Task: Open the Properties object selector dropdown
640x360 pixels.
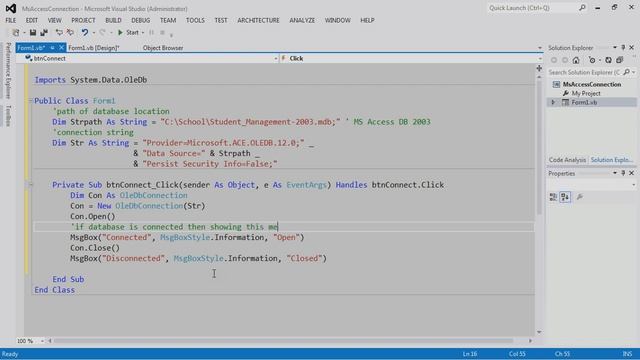Action: pyautogui.click(x=633, y=185)
